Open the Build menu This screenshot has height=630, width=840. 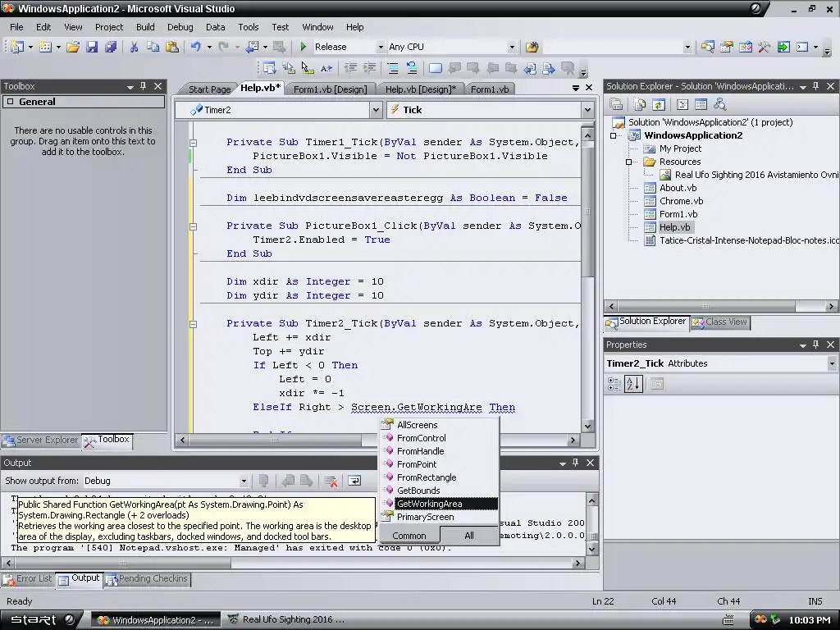(145, 27)
